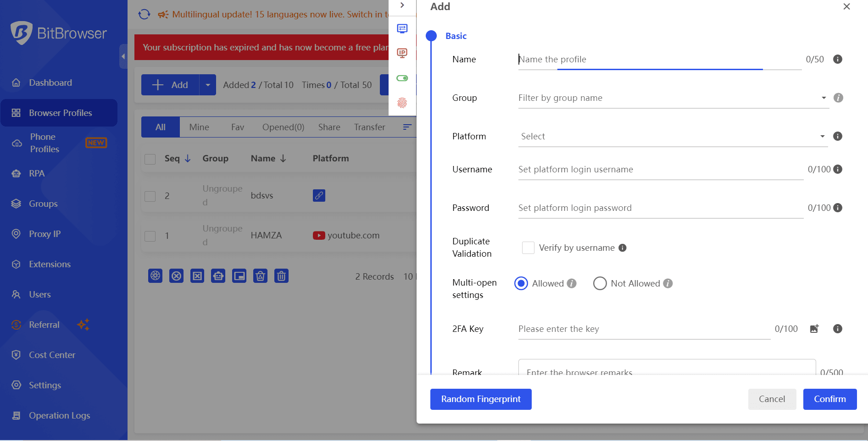The width and height of the screenshot is (868, 441).
Task: Click the image upload icon beside 2FA Key
Action: click(814, 329)
